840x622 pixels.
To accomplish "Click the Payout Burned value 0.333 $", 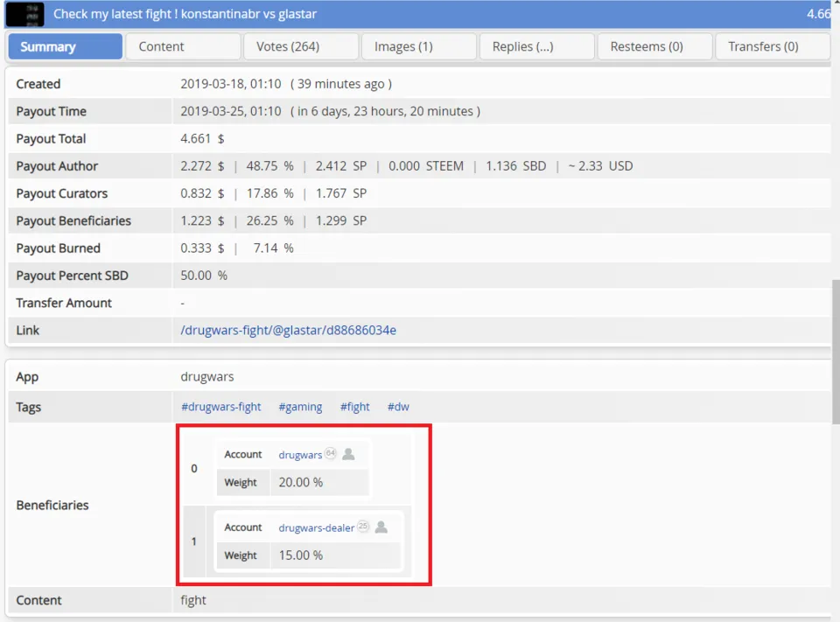I will click(x=202, y=248).
